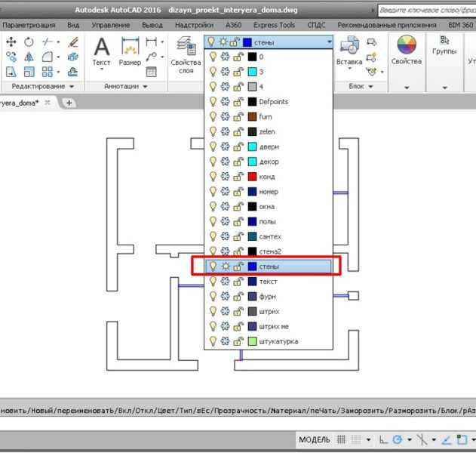Select the Mirror tool
The image size is (476, 453).
[x=29, y=57]
